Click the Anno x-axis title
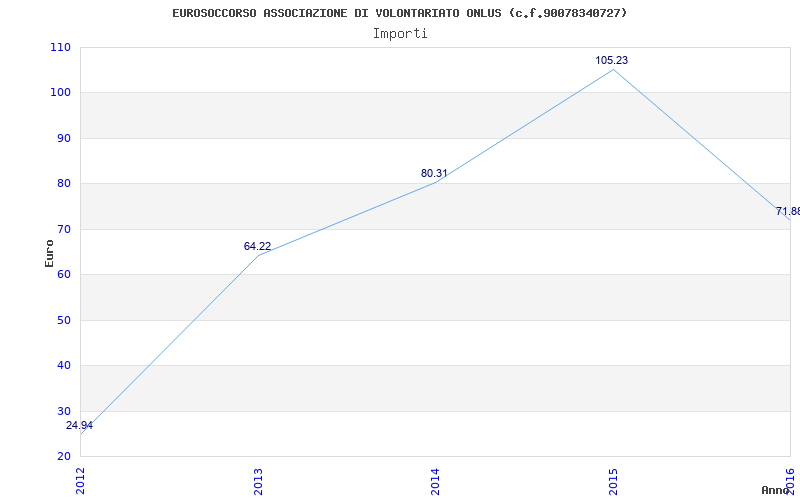This screenshot has height=500, width=800. 776,490
